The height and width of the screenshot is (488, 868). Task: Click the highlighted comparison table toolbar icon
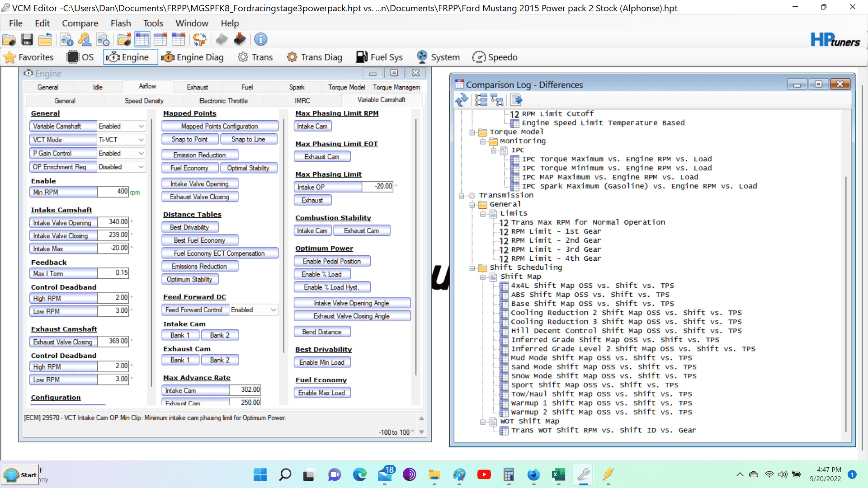142,40
